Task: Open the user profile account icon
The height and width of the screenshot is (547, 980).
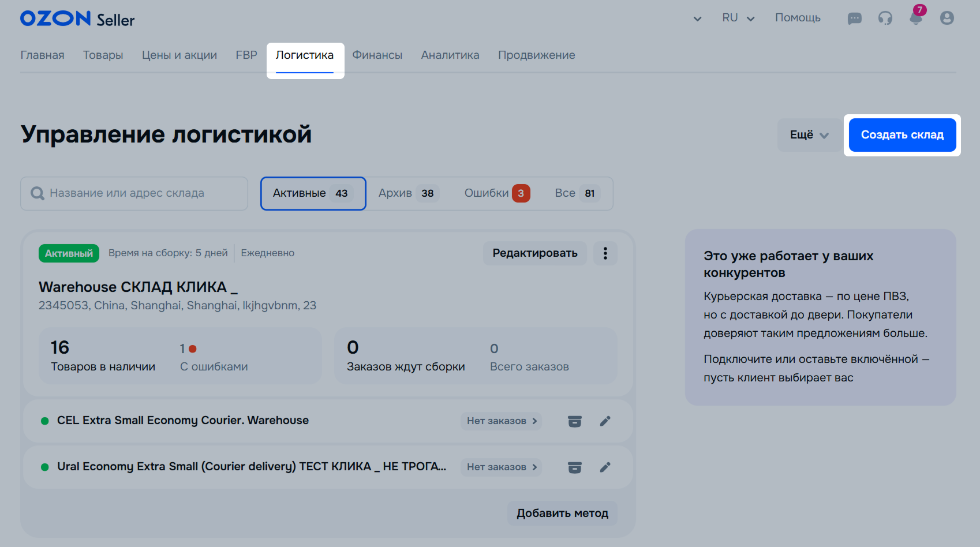Action: 947,18
